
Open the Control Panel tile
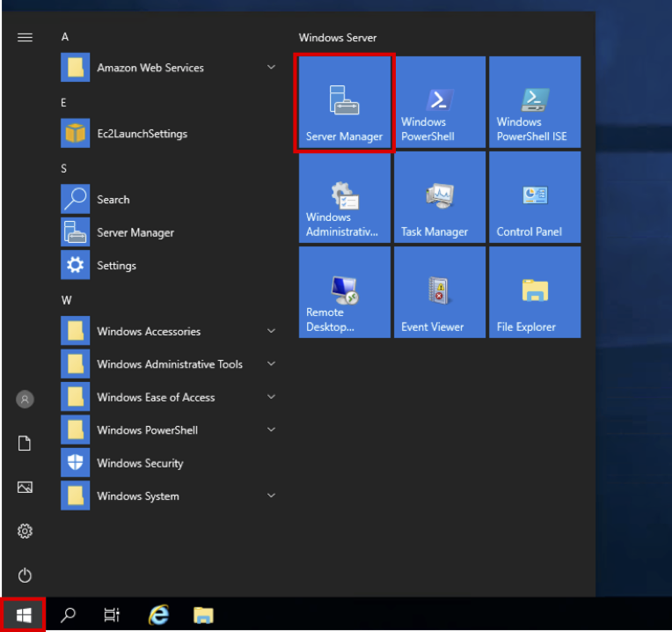534,198
